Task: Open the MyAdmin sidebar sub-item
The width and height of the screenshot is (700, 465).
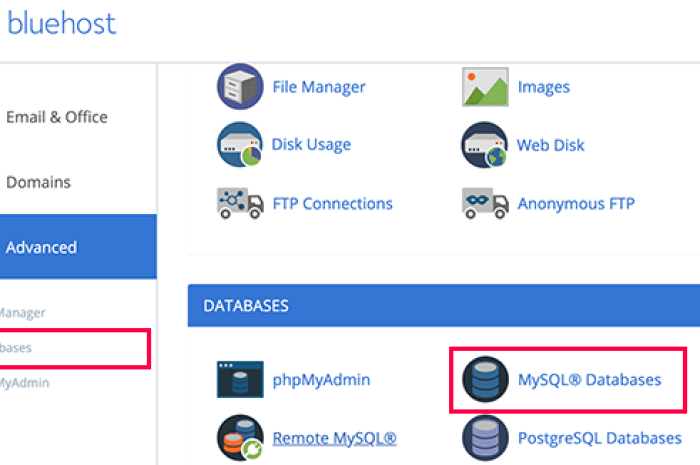Action: click(x=24, y=383)
